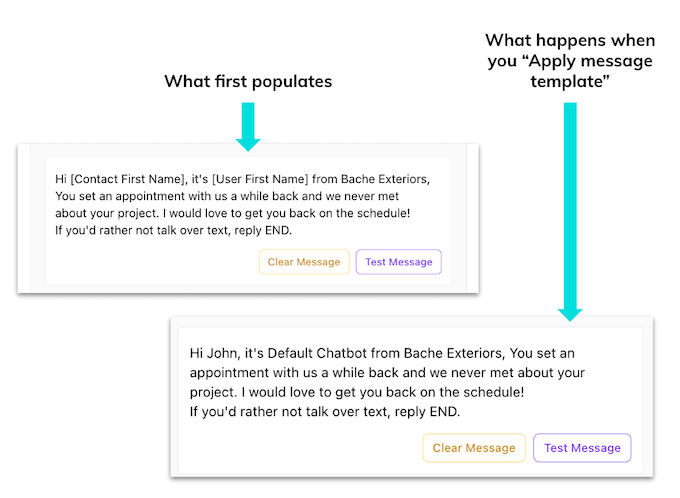680x498 pixels.
Task: Click Test Message in the upper template box
Action: coord(399,262)
